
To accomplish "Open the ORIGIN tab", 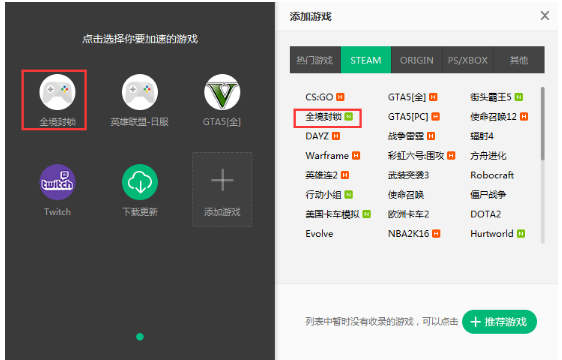I will point(416,60).
